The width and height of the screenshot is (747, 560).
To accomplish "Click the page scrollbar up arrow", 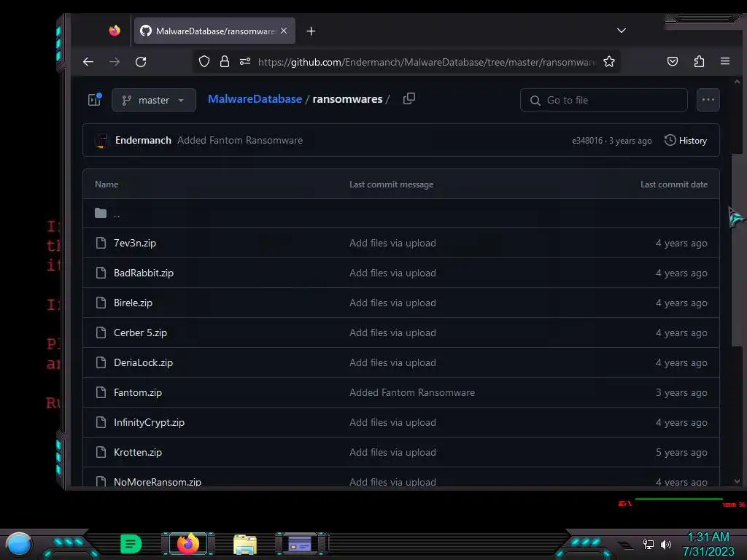I will tap(737, 82).
